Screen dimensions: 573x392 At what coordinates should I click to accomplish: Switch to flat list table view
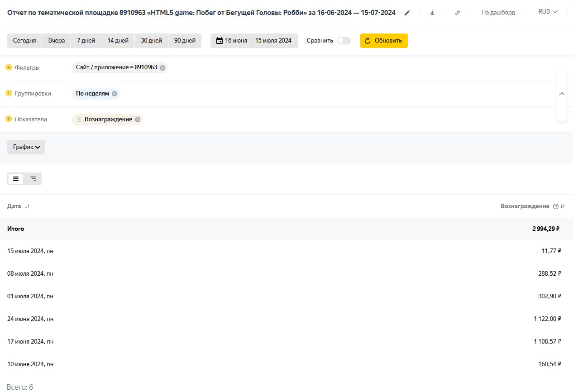[x=16, y=179]
